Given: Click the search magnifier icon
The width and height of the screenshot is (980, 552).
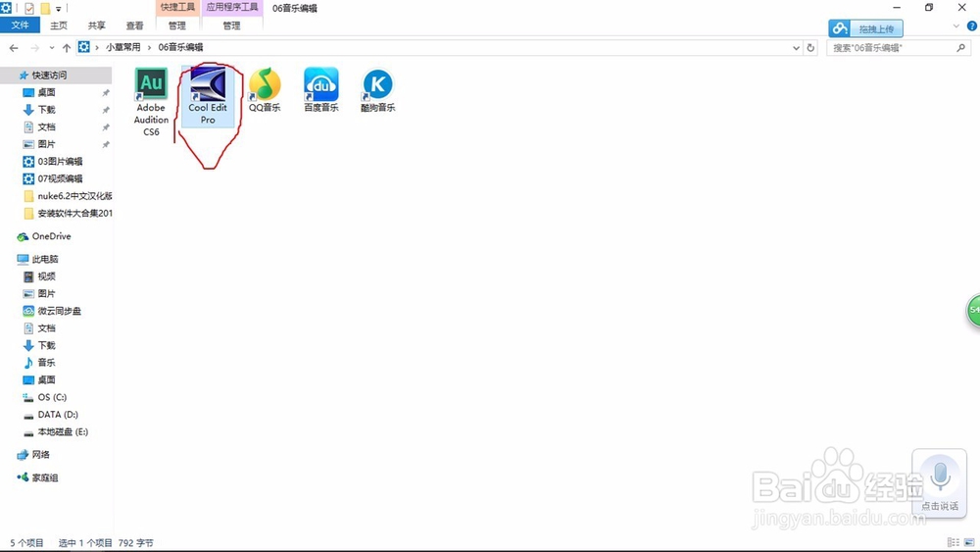Looking at the screenshot, I should pos(960,47).
